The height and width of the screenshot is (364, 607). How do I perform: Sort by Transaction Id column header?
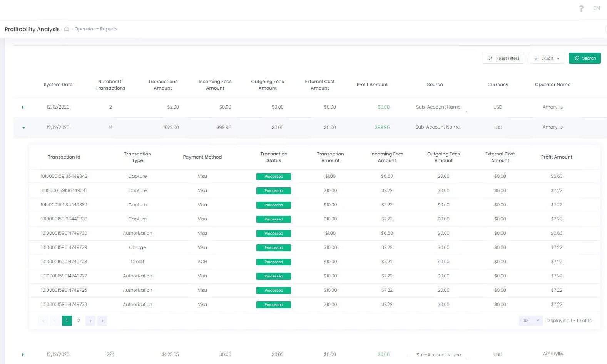click(x=64, y=157)
